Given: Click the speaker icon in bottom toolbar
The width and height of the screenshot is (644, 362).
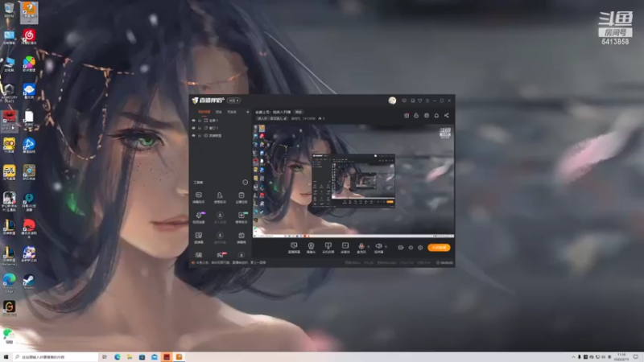Looking at the screenshot, I should point(378,248).
